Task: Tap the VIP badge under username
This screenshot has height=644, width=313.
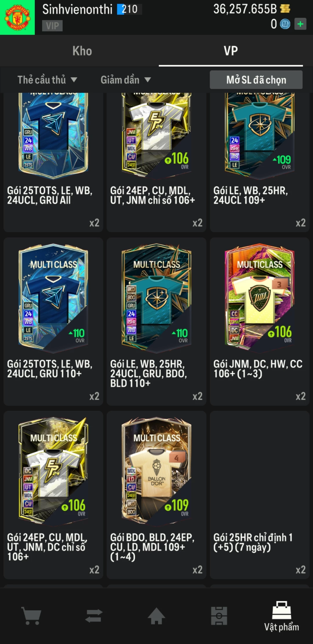Action: coord(52,26)
